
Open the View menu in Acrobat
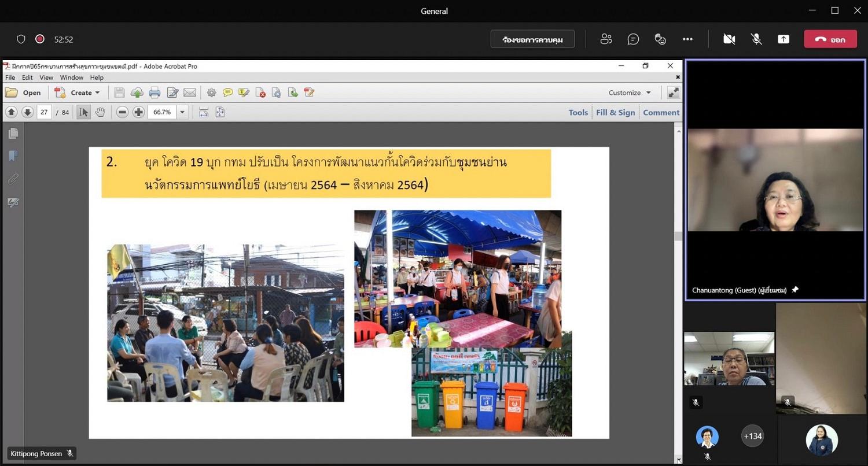[x=46, y=77]
